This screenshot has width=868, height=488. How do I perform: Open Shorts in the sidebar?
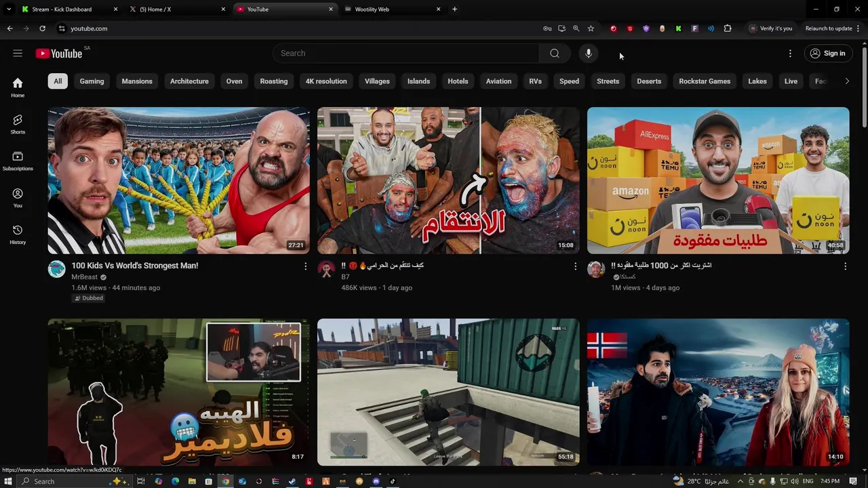click(x=18, y=124)
